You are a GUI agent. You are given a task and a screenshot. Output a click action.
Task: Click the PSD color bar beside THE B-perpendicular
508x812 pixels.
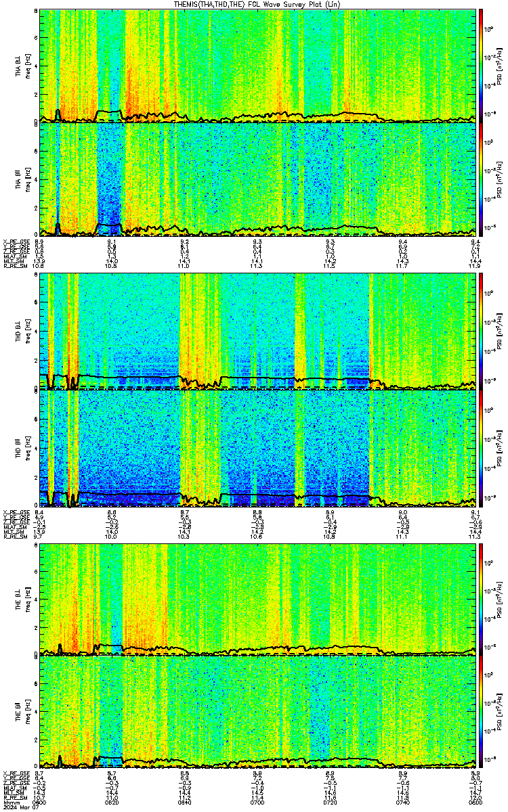482,598
